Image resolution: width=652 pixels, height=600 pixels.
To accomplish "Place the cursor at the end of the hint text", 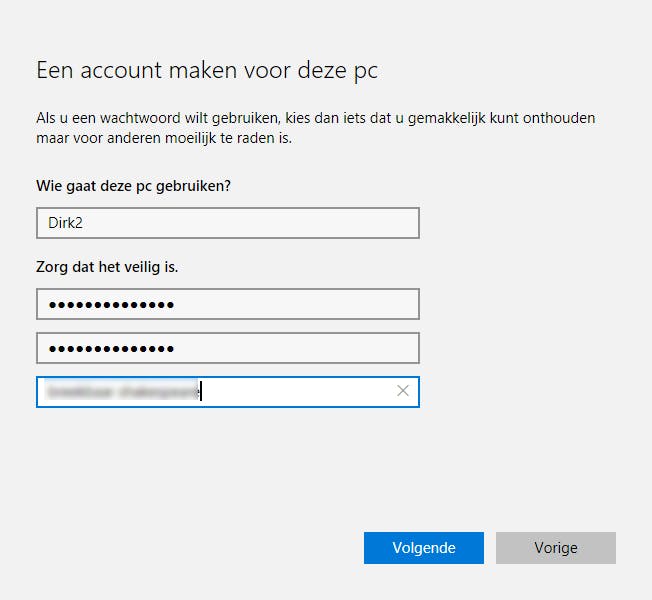I will coord(201,391).
